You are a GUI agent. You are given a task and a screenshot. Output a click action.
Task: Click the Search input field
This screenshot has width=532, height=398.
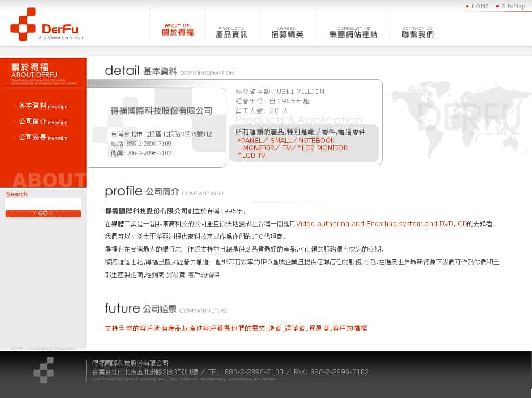click(x=43, y=204)
